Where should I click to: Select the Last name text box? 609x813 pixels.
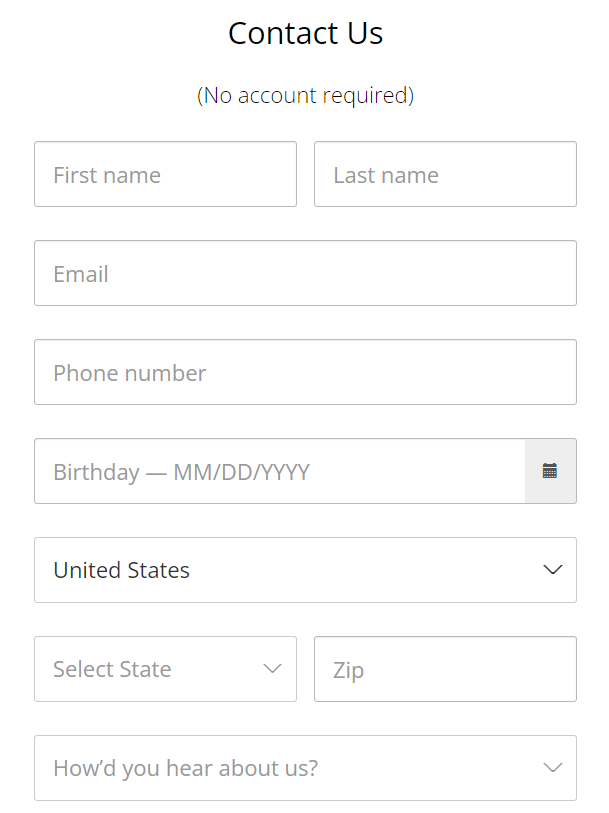[445, 174]
